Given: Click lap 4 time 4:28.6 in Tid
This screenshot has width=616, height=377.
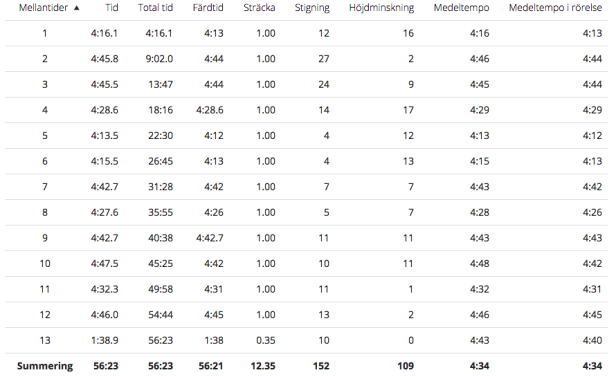Looking at the screenshot, I should pos(104,110).
